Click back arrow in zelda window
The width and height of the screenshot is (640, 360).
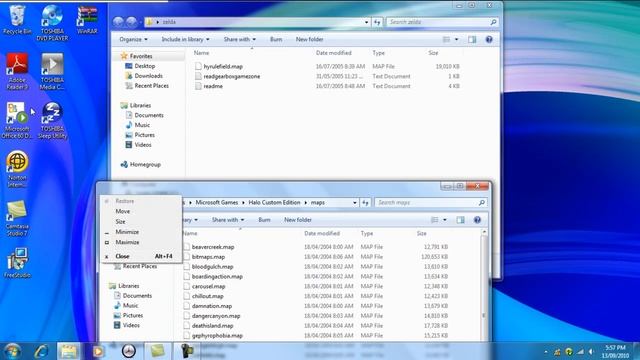tap(118, 22)
